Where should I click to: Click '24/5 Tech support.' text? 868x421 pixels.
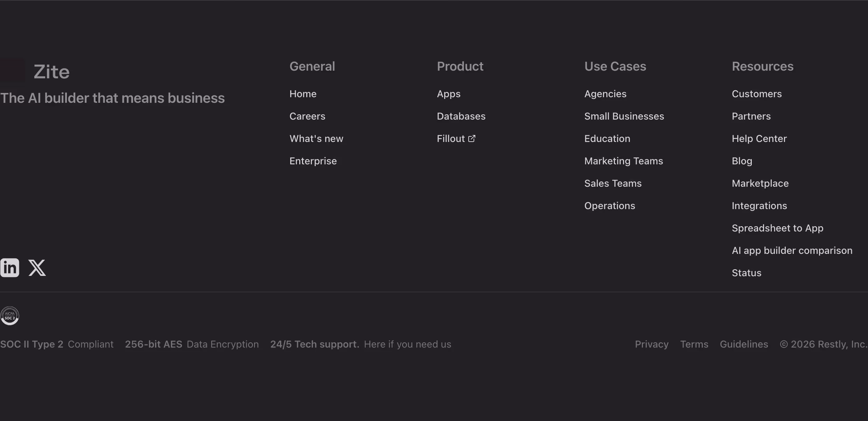[315, 344]
